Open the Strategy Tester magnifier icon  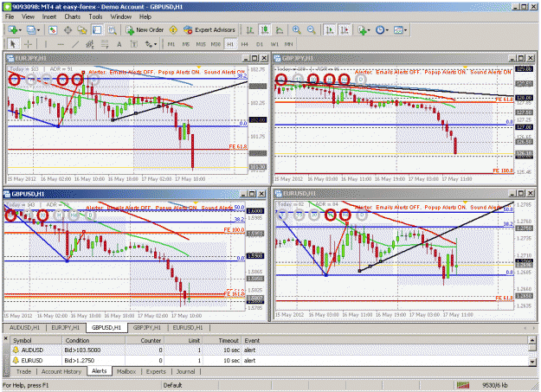click(x=112, y=30)
